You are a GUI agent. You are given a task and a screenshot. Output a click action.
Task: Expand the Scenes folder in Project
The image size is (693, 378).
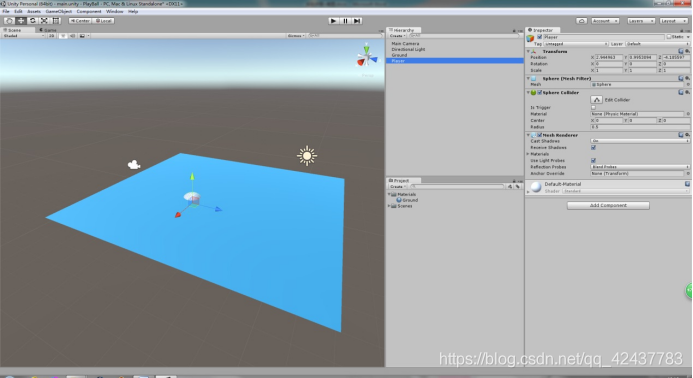[x=389, y=206]
